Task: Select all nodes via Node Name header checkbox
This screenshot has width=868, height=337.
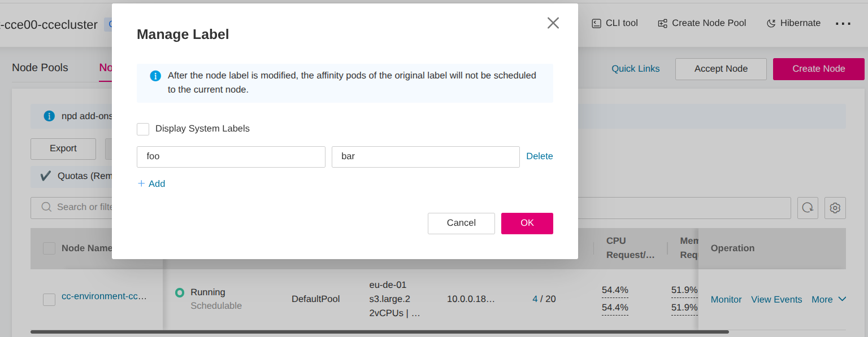Action: pyautogui.click(x=49, y=248)
